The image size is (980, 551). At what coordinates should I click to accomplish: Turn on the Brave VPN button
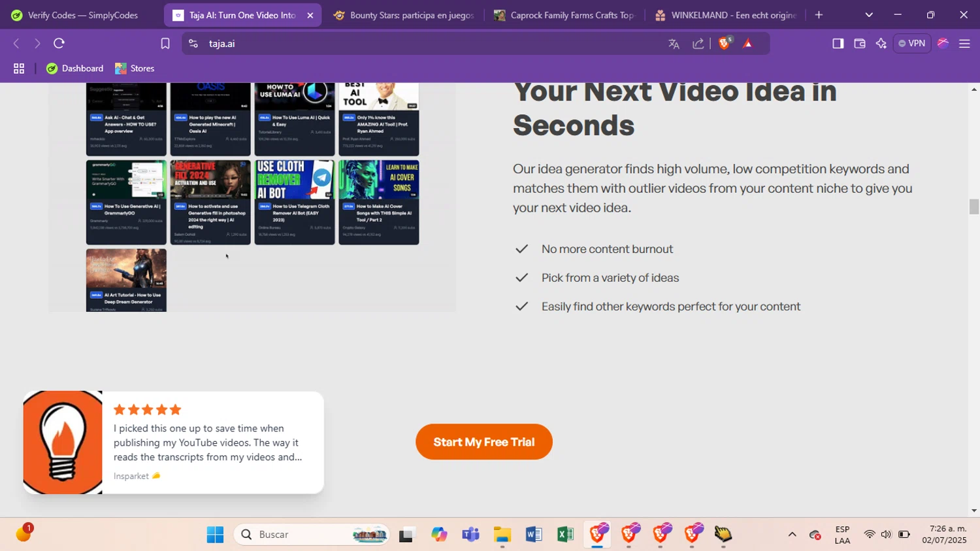point(912,44)
